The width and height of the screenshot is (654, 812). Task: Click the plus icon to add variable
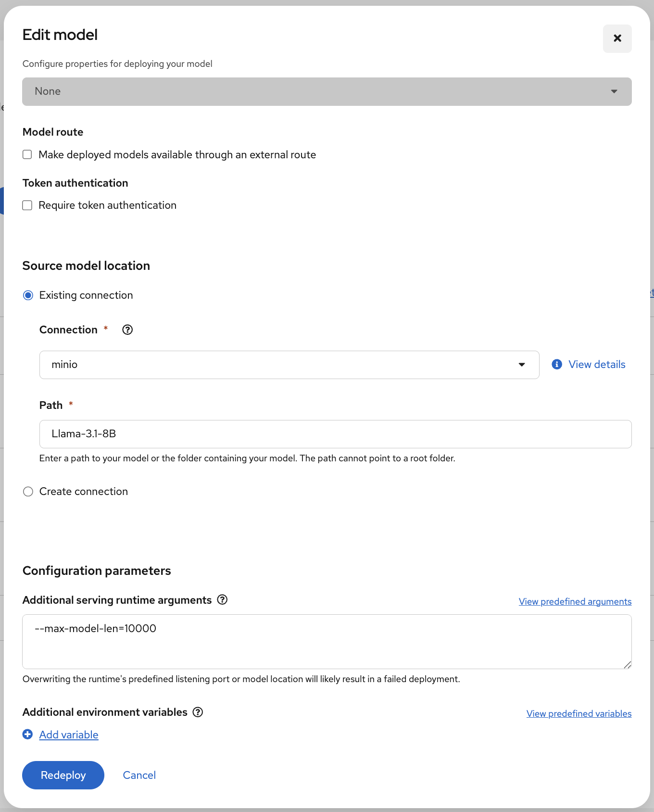pos(28,735)
